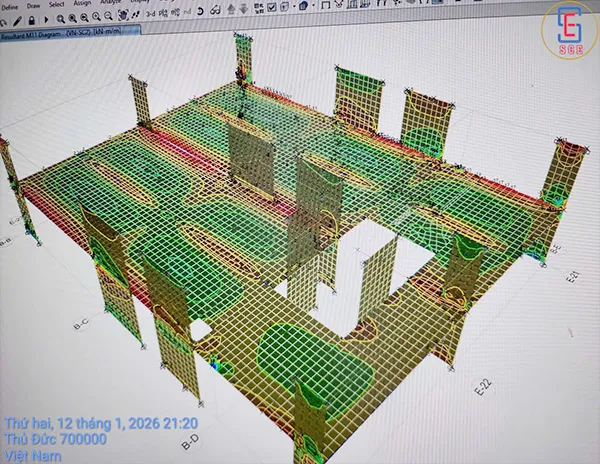
Task: Click the Zoom Out One Step icon
Action: pos(109,16)
